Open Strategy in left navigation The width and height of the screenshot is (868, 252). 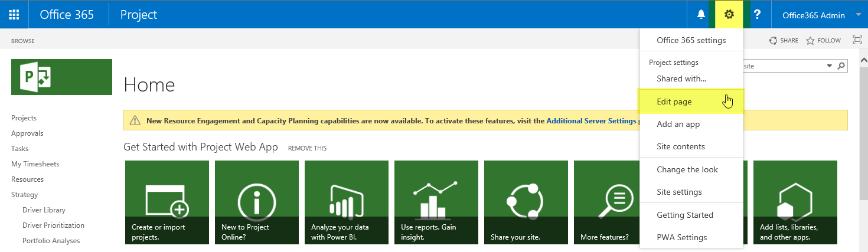[24, 195]
